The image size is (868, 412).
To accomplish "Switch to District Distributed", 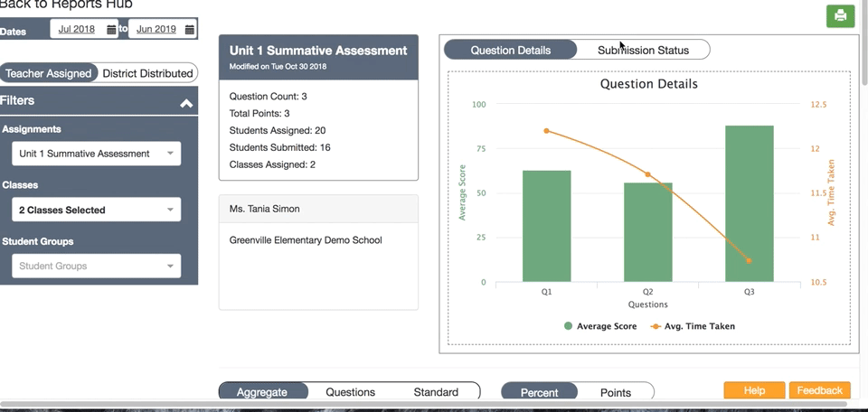I will (147, 73).
